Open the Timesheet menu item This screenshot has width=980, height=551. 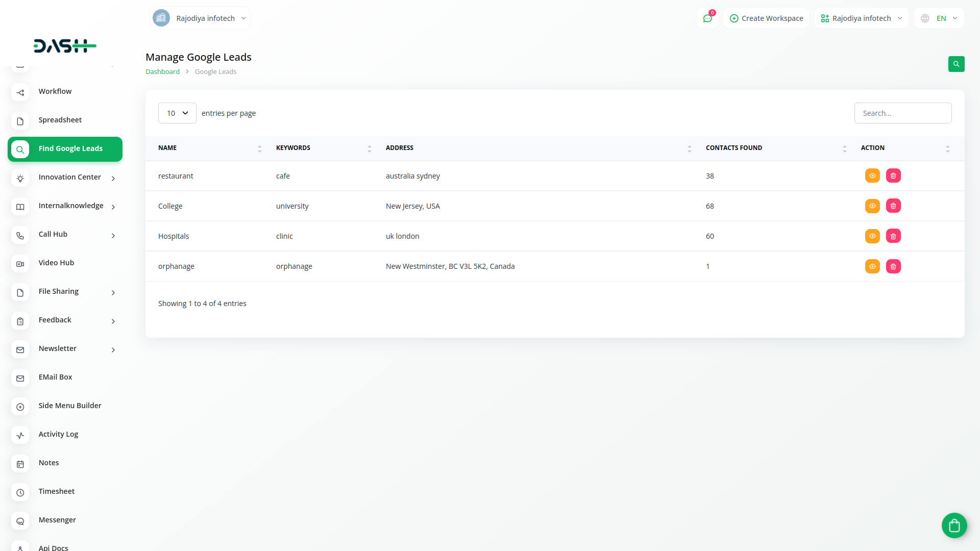57,491
